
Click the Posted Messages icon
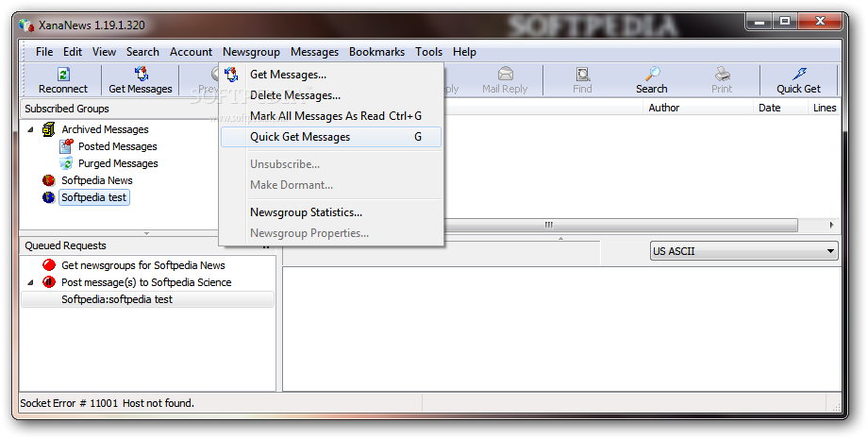coord(66,146)
